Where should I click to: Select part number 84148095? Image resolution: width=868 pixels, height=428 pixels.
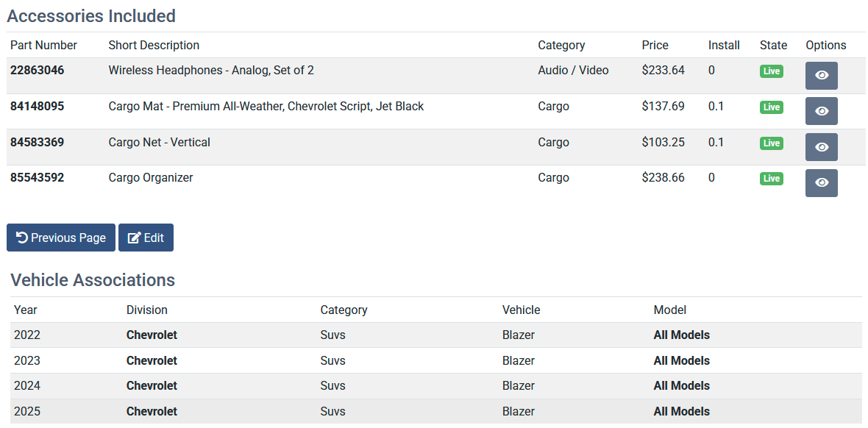37,107
